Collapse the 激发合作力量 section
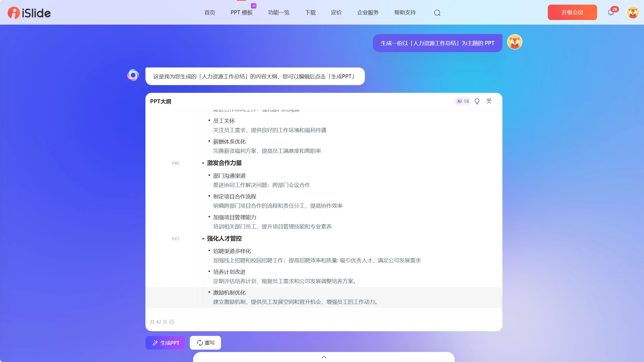This screenshot has height=362, width=644. [203, 163]
